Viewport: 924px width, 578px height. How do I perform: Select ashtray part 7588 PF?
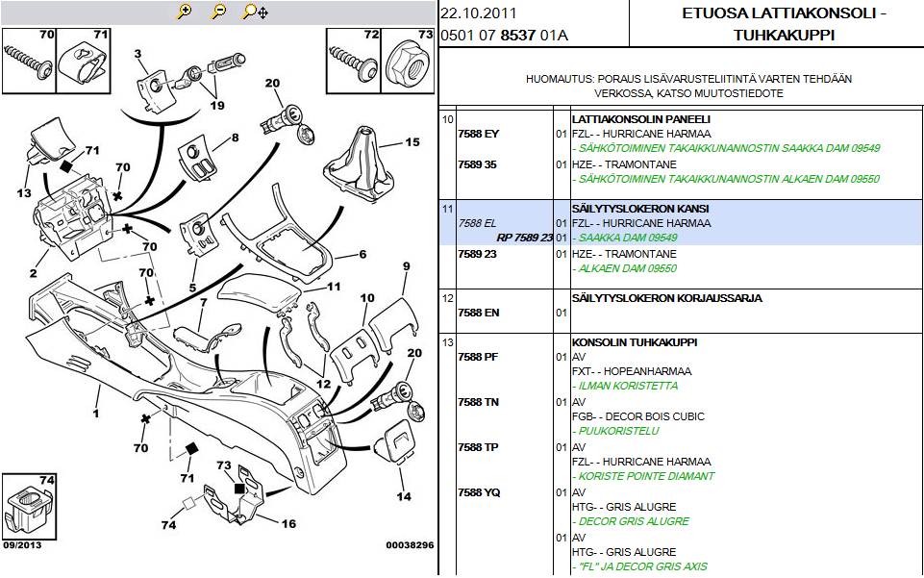point(478,357)
